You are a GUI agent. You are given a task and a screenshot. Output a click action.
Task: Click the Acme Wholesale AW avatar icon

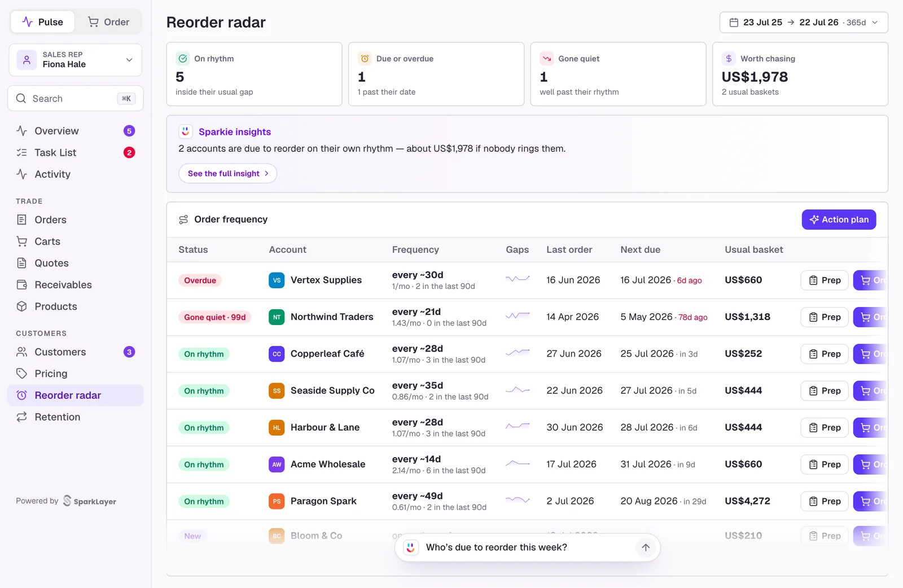[277, 464]
